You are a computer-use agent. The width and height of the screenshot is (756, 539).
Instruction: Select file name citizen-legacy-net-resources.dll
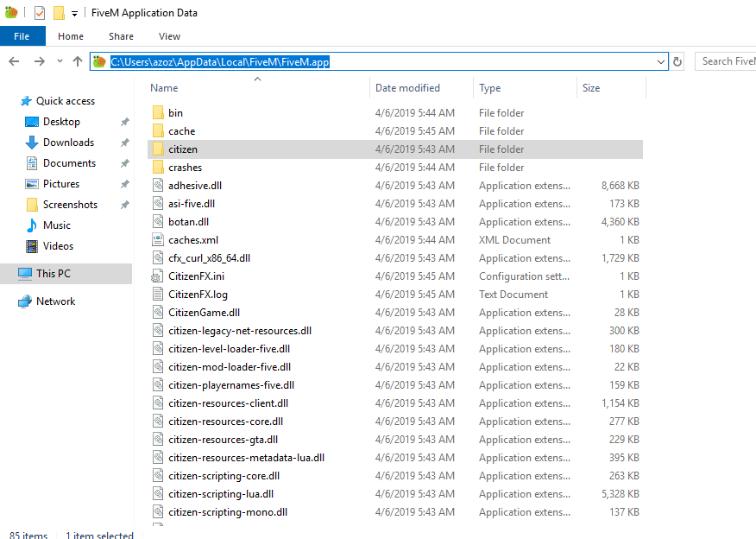(x=240, y=331)
